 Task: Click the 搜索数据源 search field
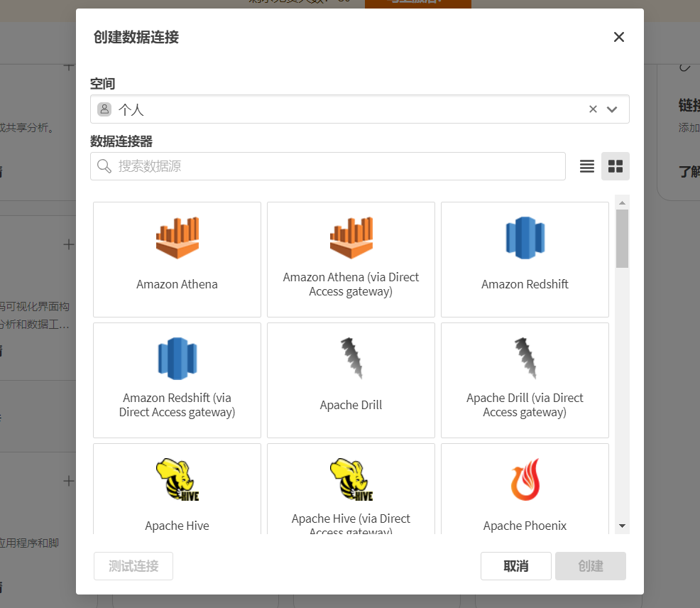pos(328,166)
